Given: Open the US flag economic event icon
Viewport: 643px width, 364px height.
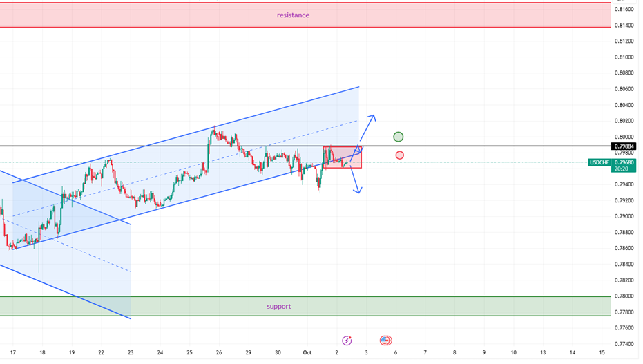Looking at the screenshot, I should (x=385, y=341).
